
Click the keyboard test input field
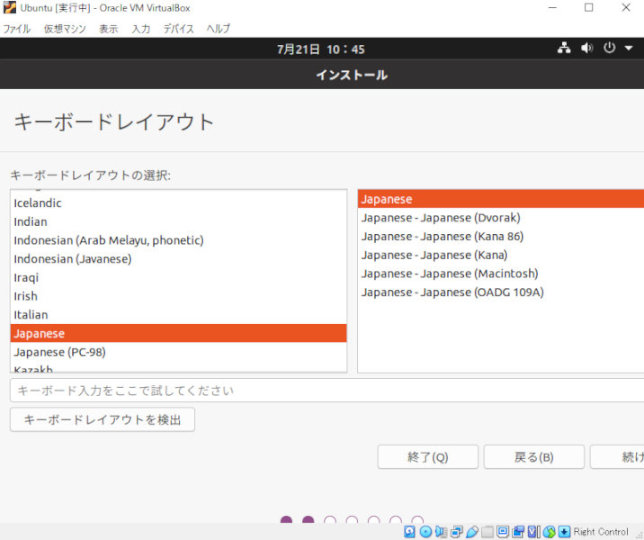(x=327, y=390)
